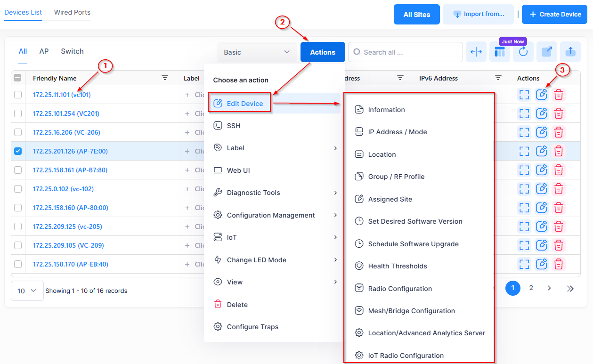This screenshot has height=364, width=593.
Task: Expand the Diagnostic Tools submenu
Action: coord(275,193)
